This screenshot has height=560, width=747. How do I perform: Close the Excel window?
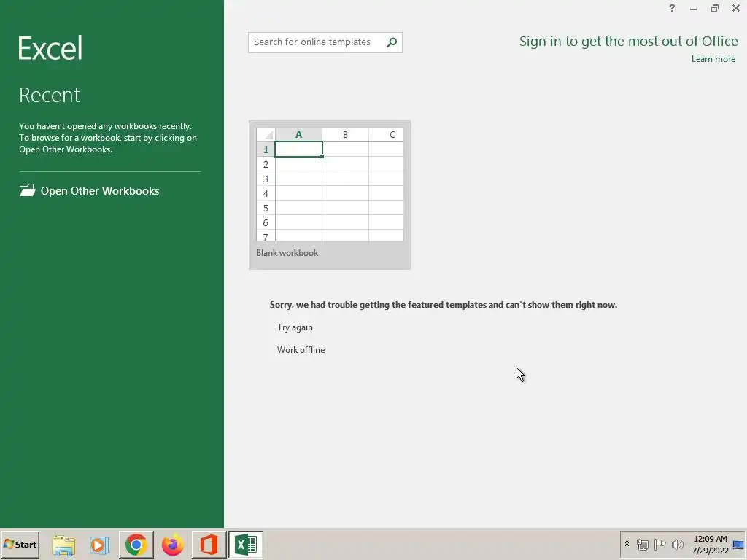tap(736, 8)
